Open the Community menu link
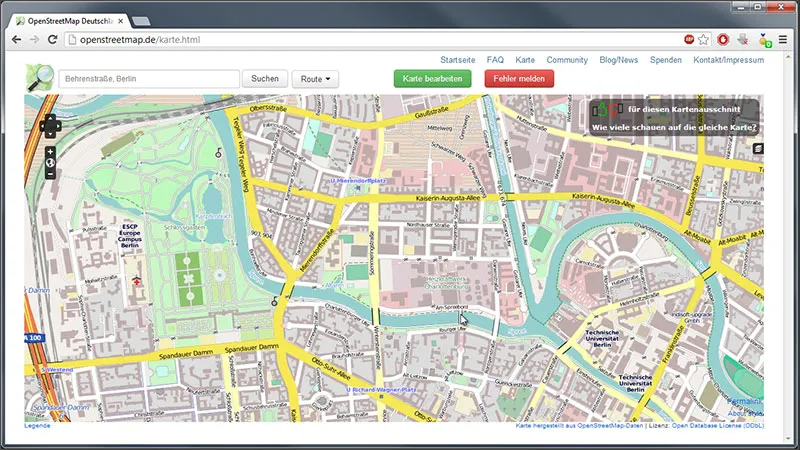 click(x=567, y=60)
